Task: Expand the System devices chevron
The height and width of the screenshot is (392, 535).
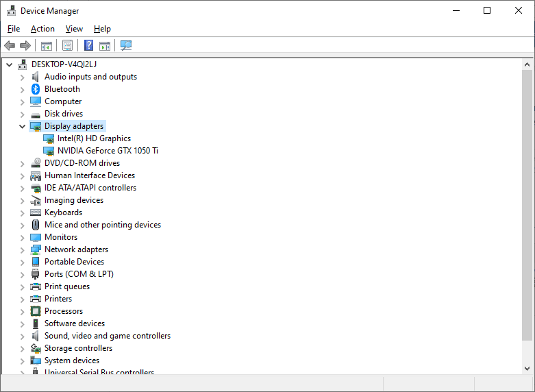Action: tap(22, 360)
